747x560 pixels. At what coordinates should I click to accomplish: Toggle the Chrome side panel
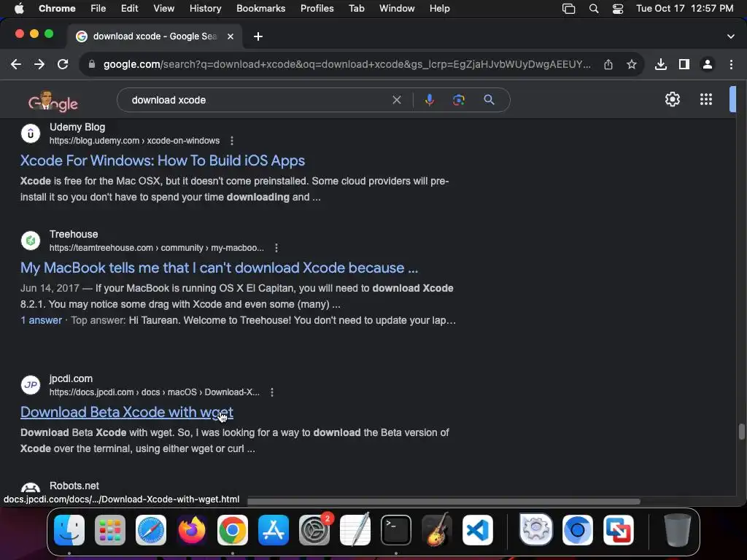(x=684, y=64)
